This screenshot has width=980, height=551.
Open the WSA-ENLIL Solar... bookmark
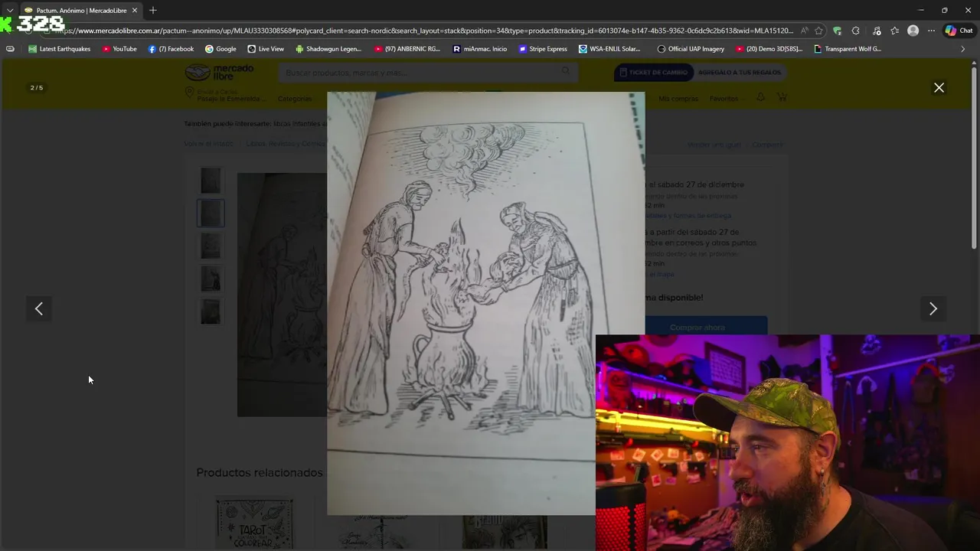[x=609, y=49]
